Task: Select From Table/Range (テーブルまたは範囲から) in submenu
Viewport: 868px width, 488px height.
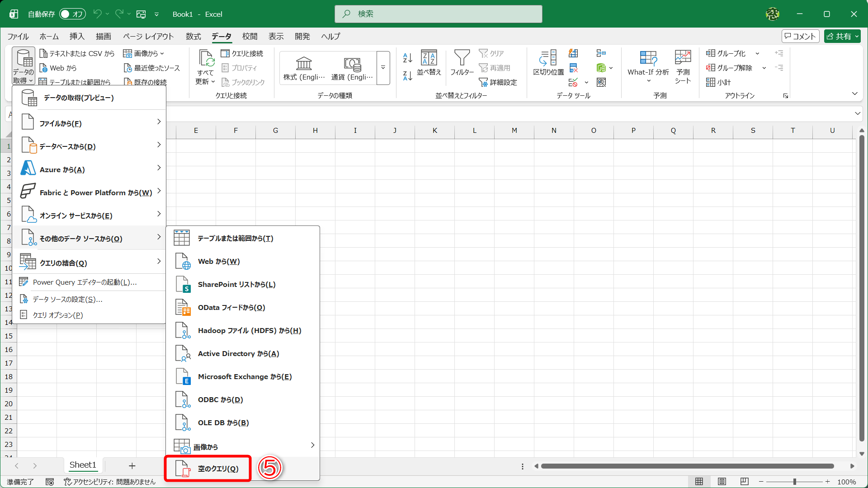Action: 243,238
